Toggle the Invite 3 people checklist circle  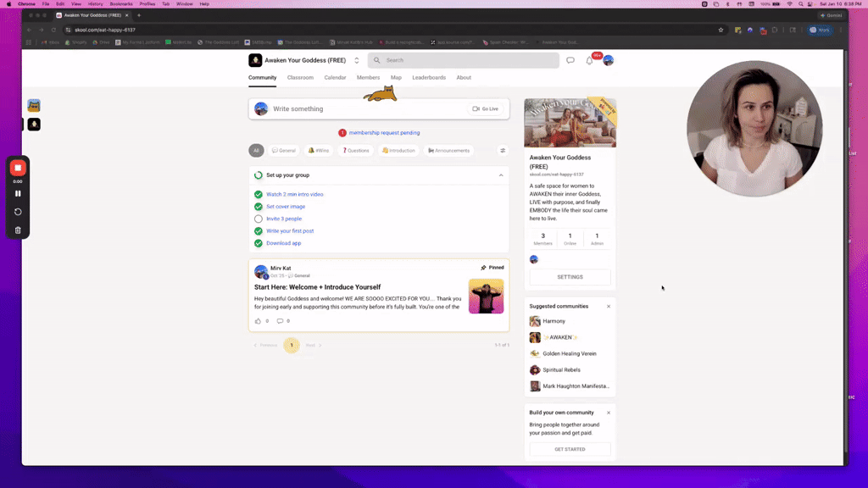pyautogui.click(x=259, y=219)
